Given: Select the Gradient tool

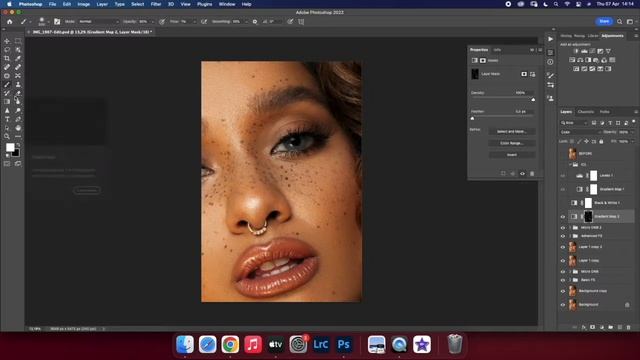Looking at the screenshot, I should (x=7, y=102).
